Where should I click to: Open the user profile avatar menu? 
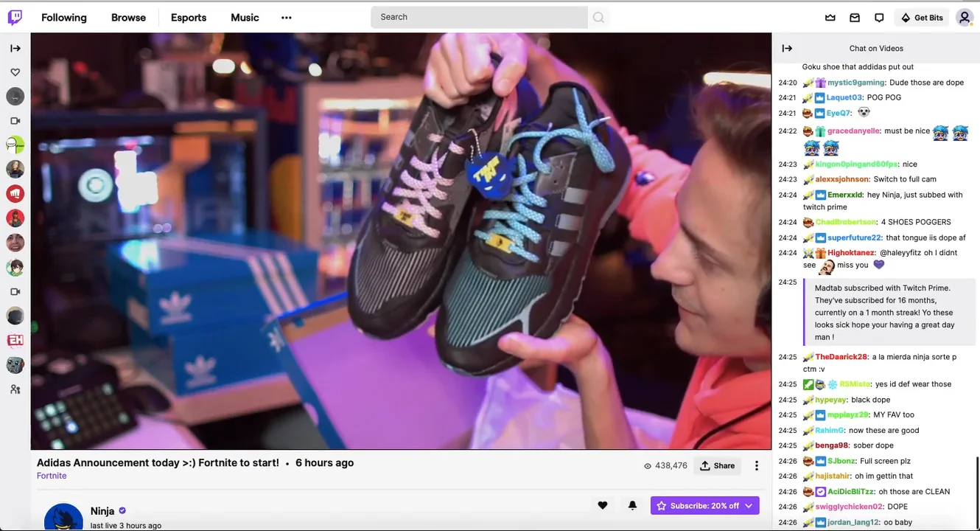[x=964, y=18]
